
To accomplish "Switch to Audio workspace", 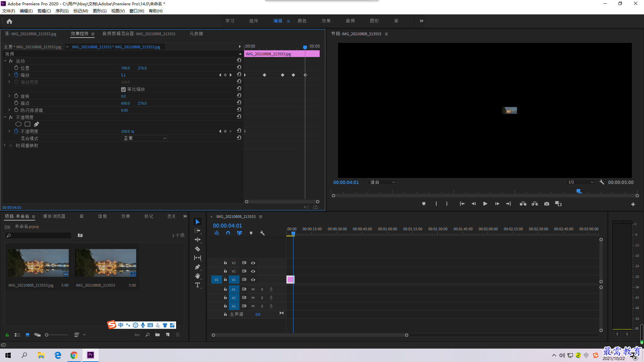I will coord(351,21).
